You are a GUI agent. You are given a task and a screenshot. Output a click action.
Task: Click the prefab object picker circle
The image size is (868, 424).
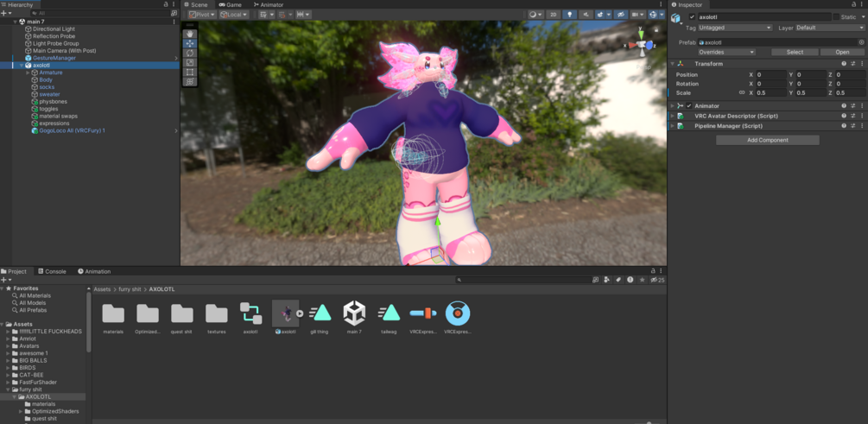click(x=861, y=42)
